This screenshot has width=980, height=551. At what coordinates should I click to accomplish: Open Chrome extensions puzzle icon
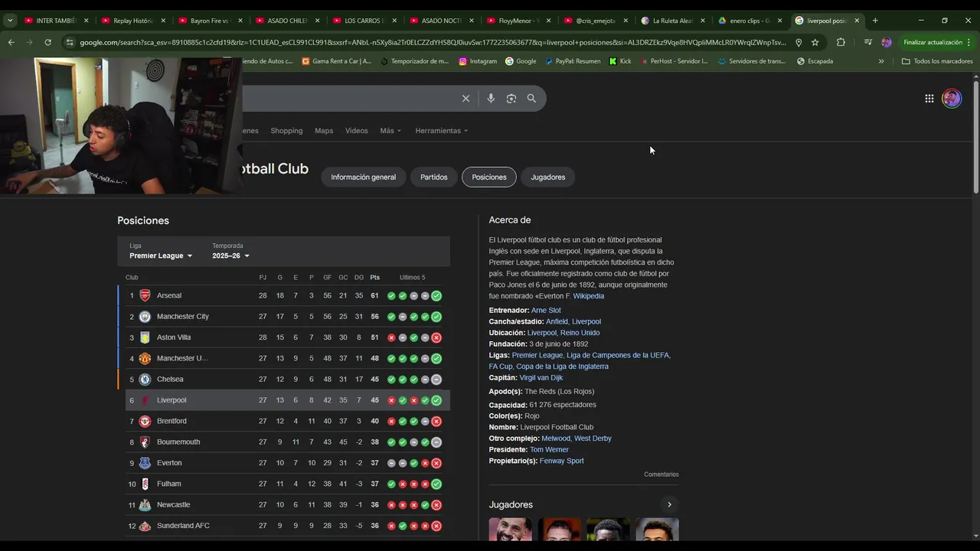coord(841,42)
